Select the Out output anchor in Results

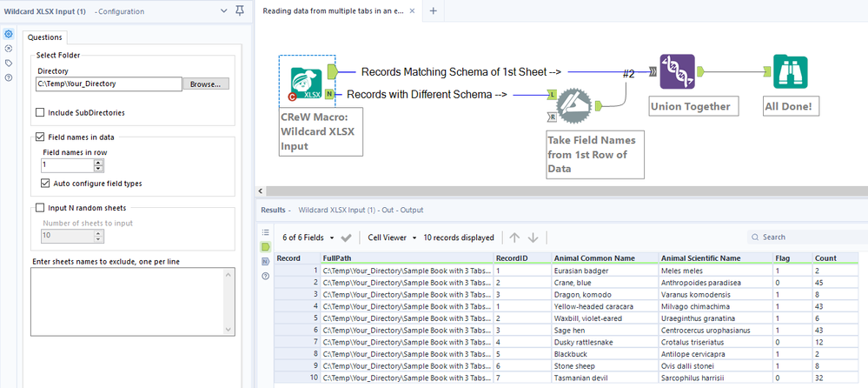pyautogui.click(x=265, y=247)
